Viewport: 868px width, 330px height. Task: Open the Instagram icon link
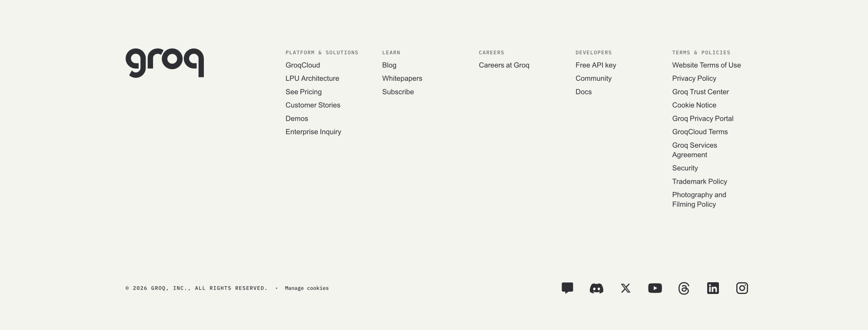coord(742,288)
